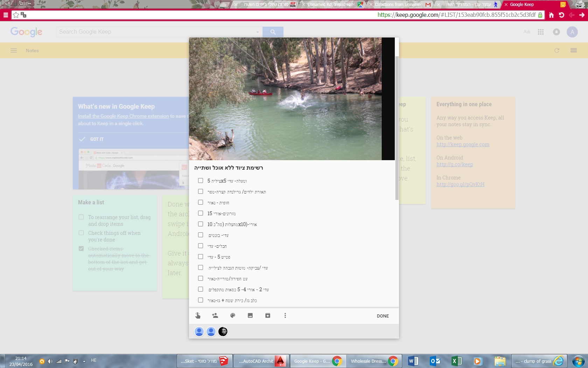Tick the checkbox for the item starting with 15

pyautogui.click(x=201, y=213)
